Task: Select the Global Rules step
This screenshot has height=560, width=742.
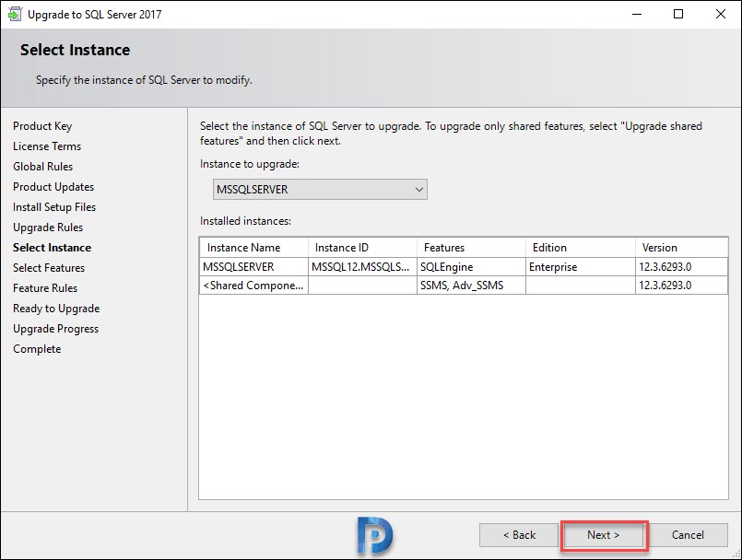Action: 43,167
